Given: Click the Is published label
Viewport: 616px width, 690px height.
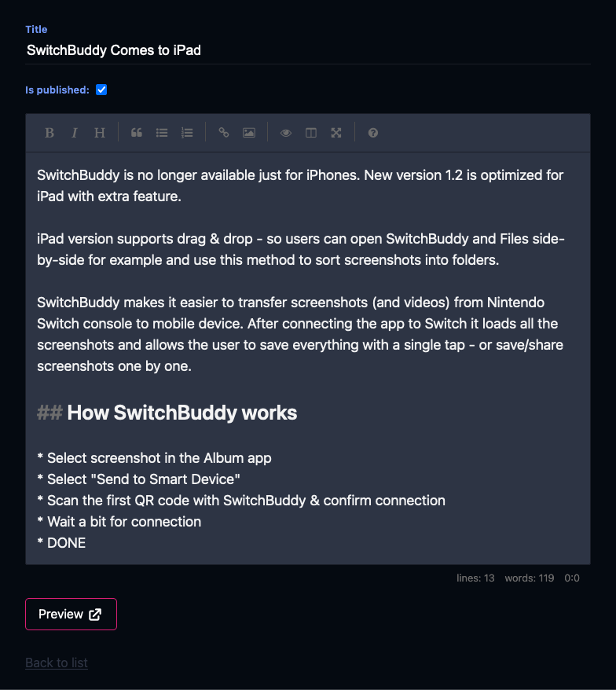Looking at the screenshot, I should point(57,90).
